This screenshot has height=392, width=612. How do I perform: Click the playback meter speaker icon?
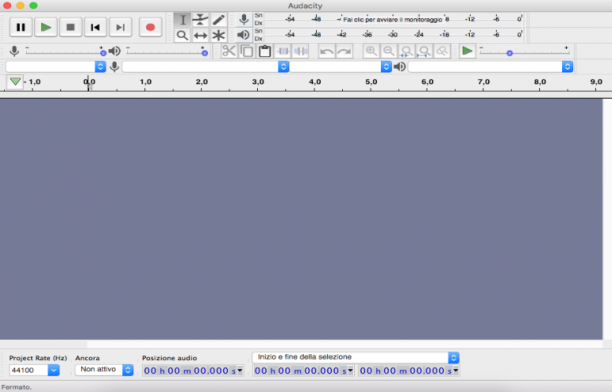point(244,35)
